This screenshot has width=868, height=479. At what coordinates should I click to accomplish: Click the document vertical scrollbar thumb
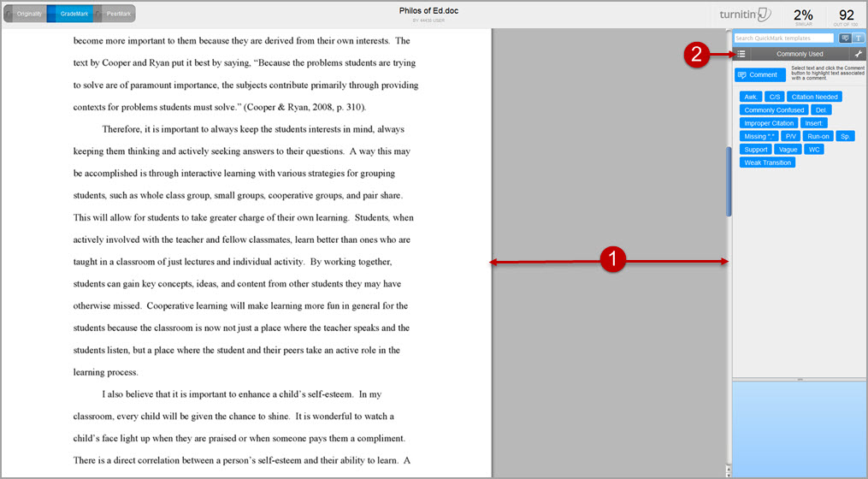tap(729, 181)
